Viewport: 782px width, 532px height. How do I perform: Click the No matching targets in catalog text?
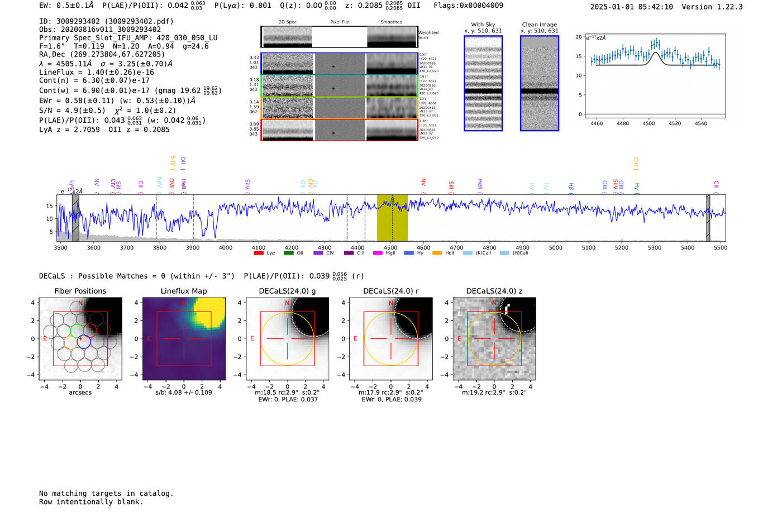pyautogui.click(x=106, y=493)
